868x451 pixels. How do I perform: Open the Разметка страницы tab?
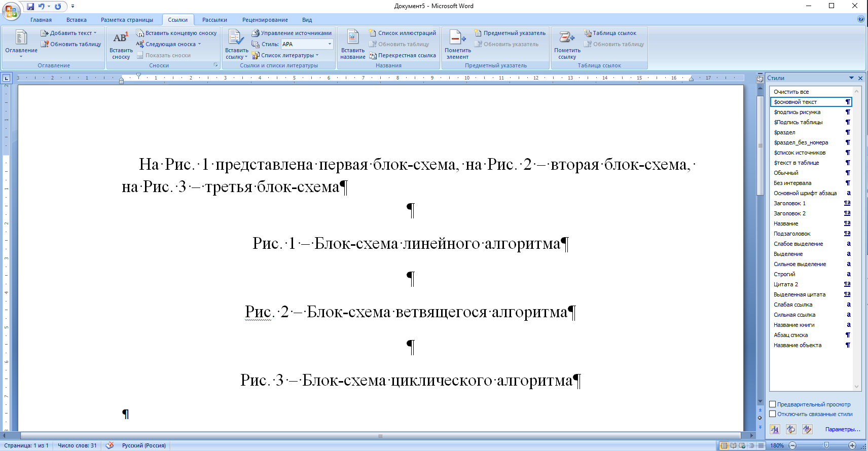click(127, 20)
